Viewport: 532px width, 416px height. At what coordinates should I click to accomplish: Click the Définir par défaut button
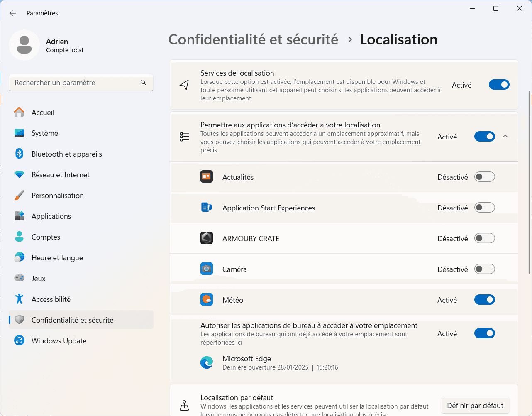click(475, 406)
